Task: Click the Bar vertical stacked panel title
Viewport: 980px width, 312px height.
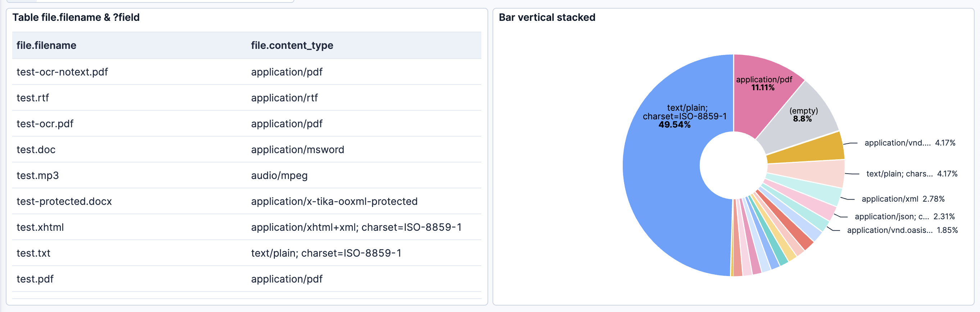Action: [547, 18]
